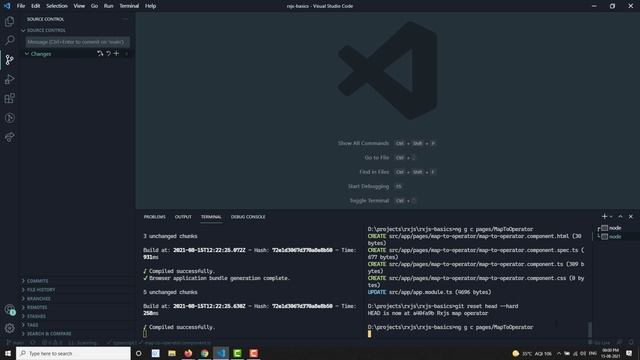640x360 pixels.
Task: Open the Windows Start menu
Action: pyautogui.click(x=8, y=353)
